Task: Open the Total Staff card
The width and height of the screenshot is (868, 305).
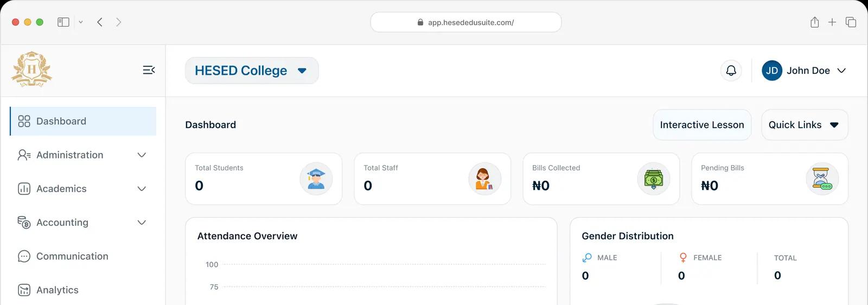Action: pyautogui.click(x=432, y=179)
